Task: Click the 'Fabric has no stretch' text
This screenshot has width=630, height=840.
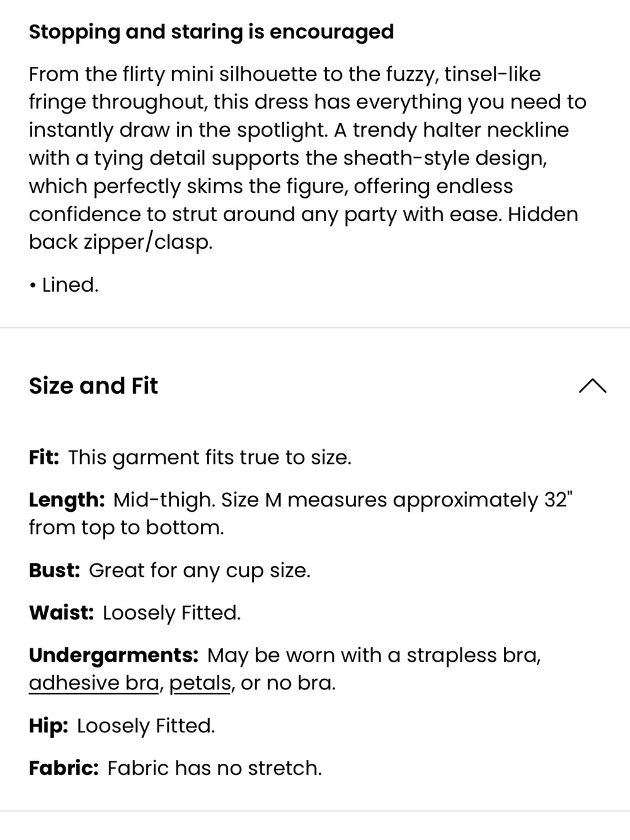Action: pos(214,768)
